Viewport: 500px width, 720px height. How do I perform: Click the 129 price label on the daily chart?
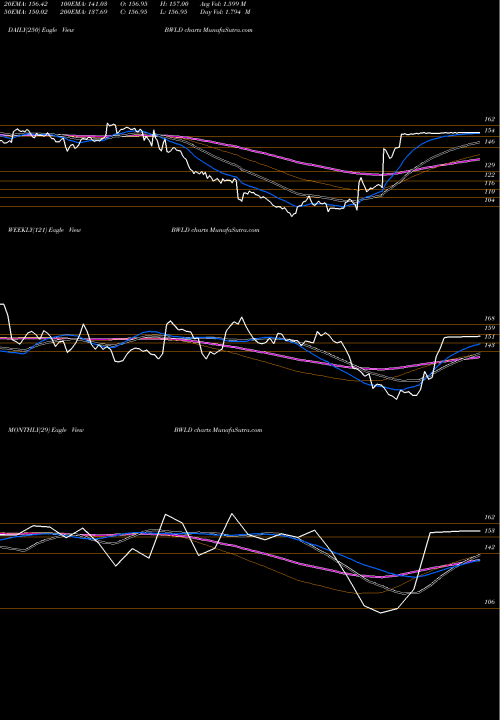point(489,165)
